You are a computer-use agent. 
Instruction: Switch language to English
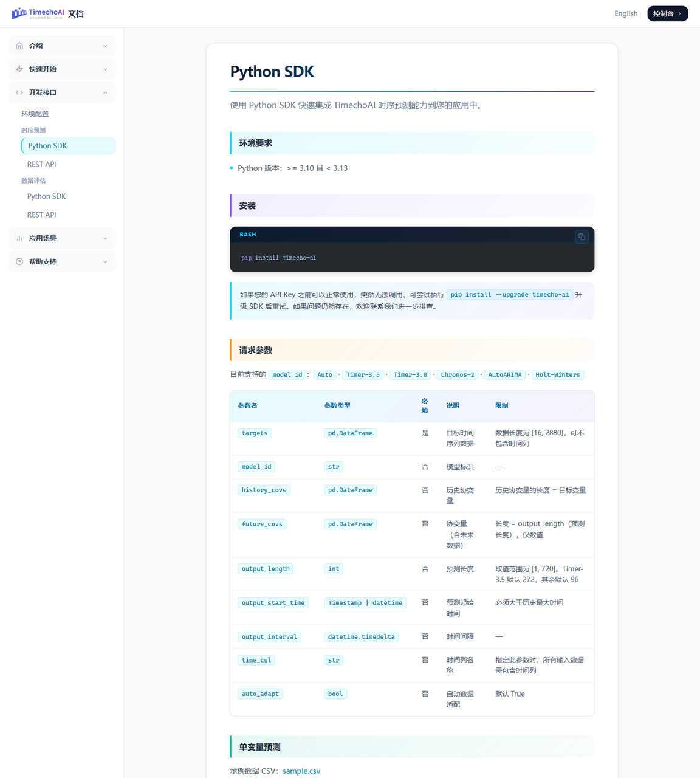[x=626, y=13]
